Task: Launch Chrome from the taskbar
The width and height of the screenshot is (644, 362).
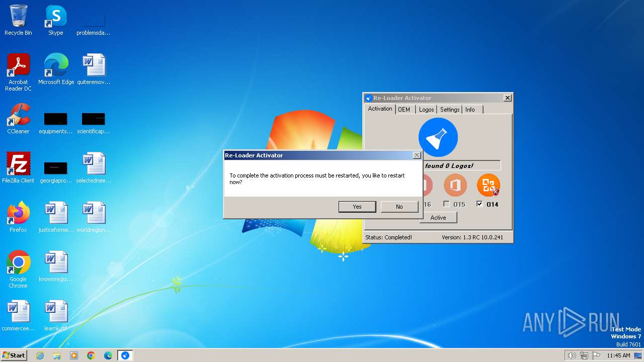Action: (91, 355)
